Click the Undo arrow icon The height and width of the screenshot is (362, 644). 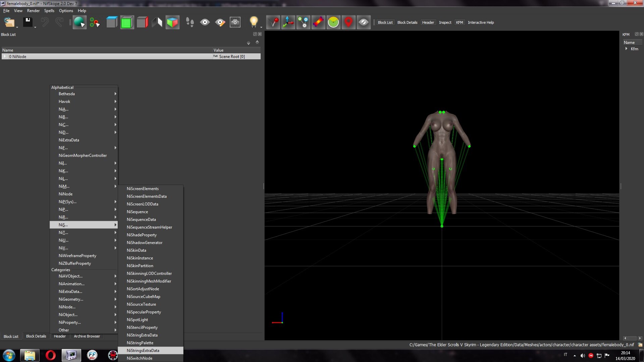[x=45, y=22]
